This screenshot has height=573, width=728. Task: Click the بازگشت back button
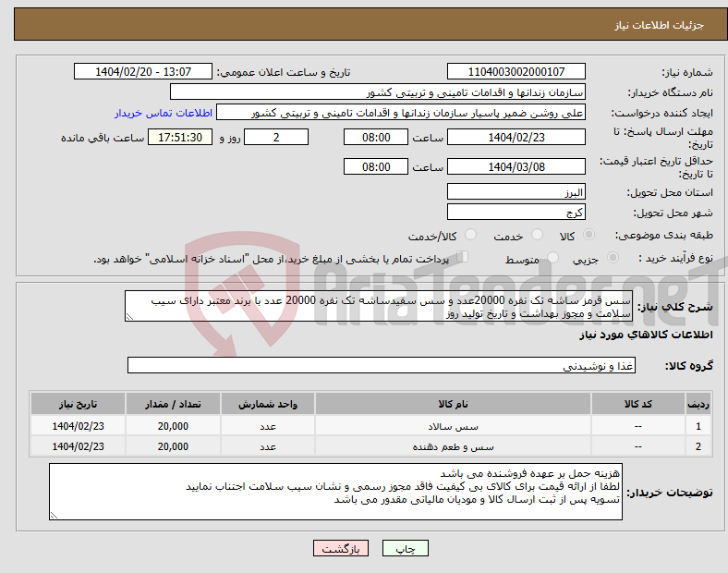click(x=341, y=548)
